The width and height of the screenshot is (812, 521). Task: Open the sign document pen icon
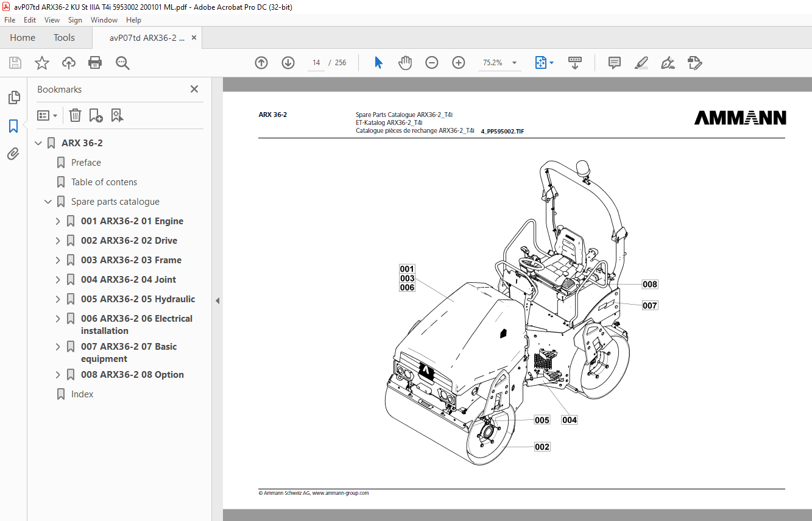[668, 63]
